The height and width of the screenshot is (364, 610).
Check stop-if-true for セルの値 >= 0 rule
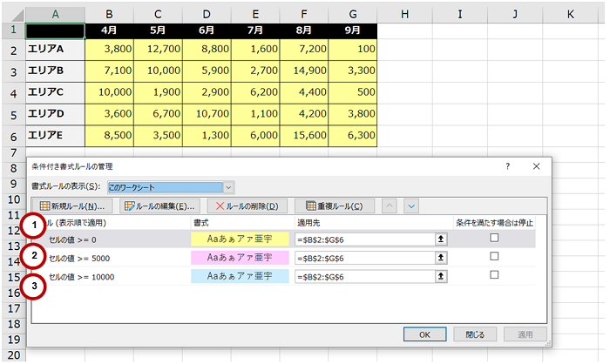494,237
